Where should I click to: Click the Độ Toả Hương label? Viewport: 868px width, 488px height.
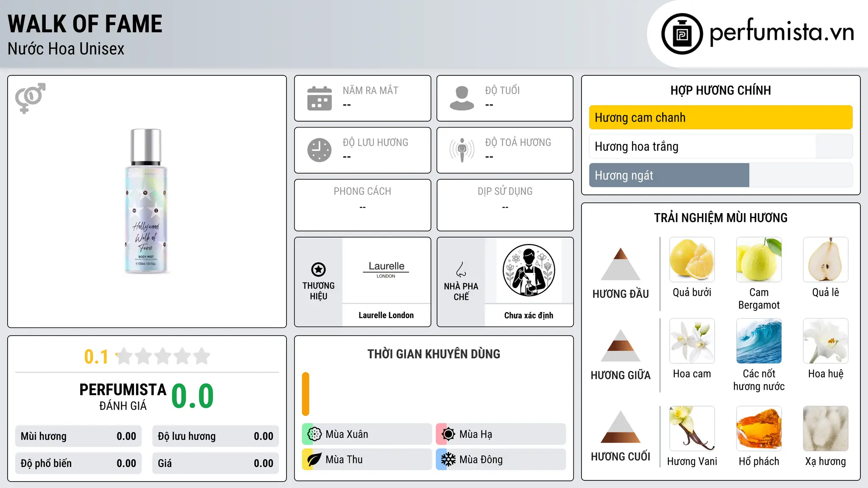pyautogui.click(x=518, y=142)
